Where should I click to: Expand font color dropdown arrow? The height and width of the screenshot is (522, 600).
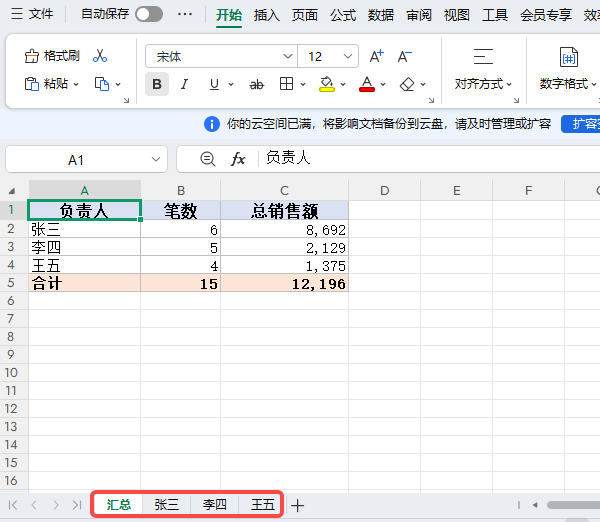383,84
